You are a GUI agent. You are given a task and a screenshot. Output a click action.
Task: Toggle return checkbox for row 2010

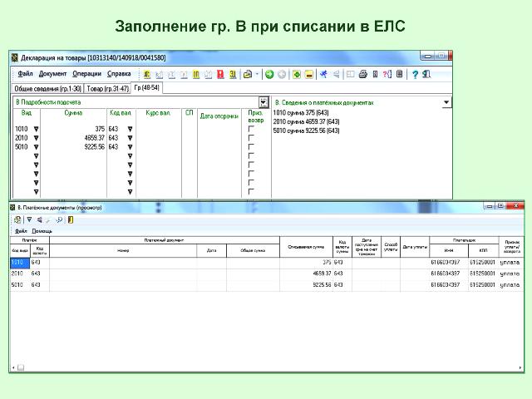[x=252, y=138]
